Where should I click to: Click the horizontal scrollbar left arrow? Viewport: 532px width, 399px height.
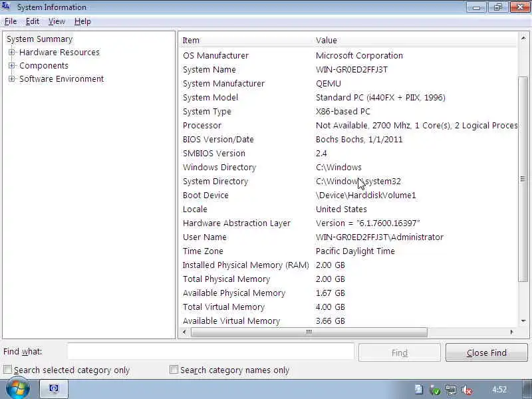click(184, 332)
